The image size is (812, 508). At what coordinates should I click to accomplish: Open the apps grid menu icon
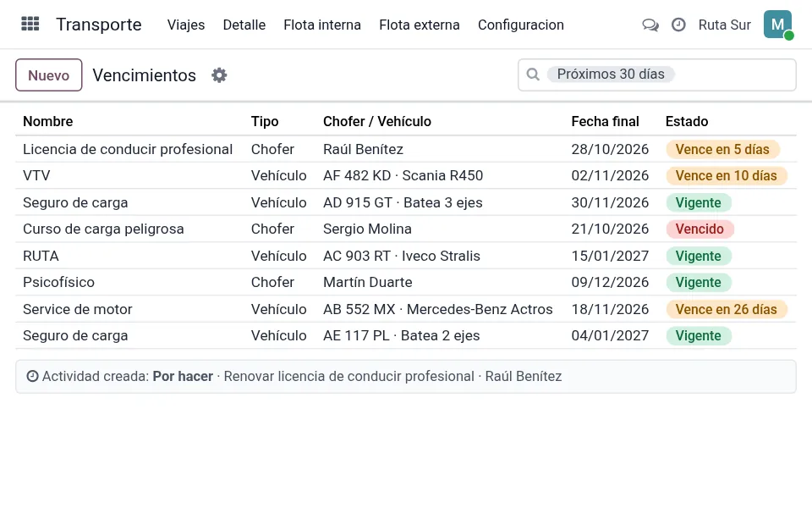(30, 24)
